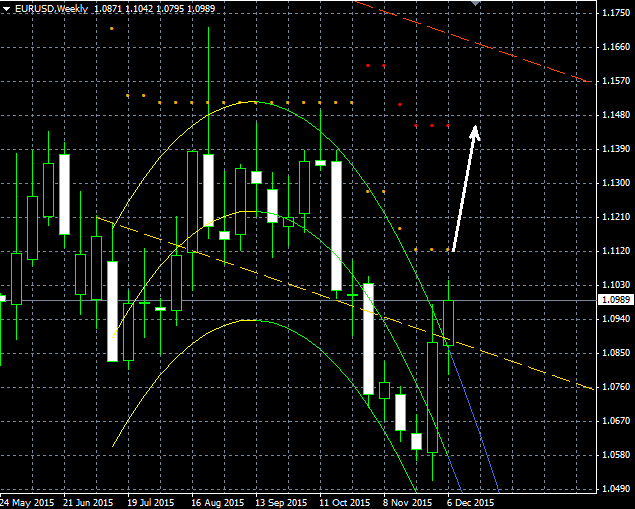Click the grey chart shift triangle marker

tap(475, 3)
